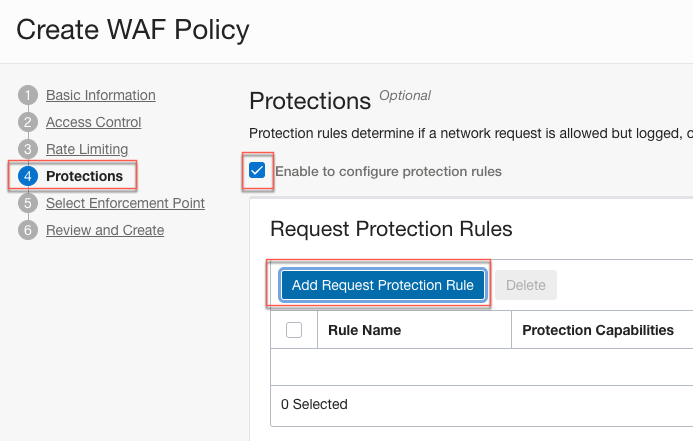The width and height of the screenshot is (693, 441).
Task: Tick the select-all rules table checkbox
Action: pos(294,330)
